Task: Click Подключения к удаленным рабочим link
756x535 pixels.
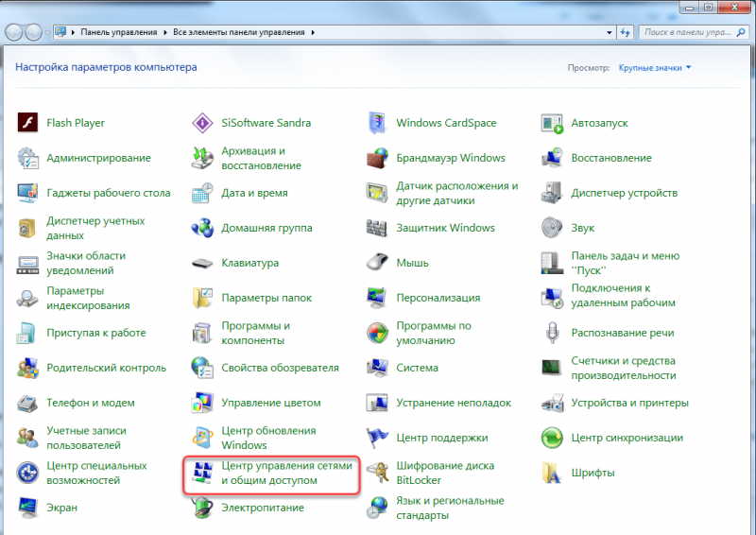Action: 624,295
